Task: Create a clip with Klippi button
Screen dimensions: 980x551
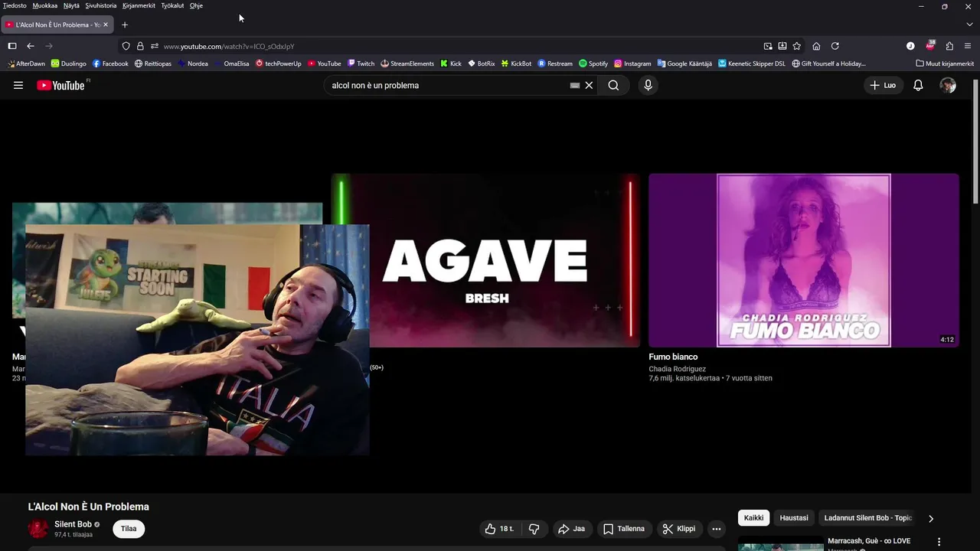Action: (x=679, y=529)
